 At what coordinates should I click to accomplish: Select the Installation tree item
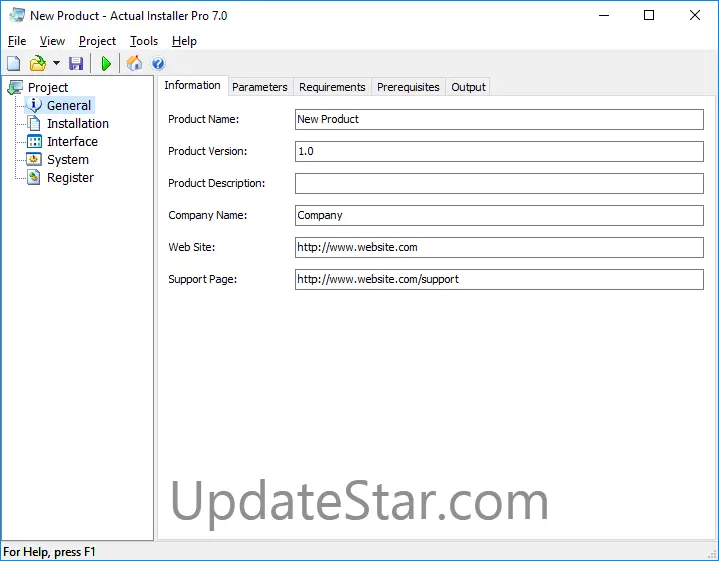(x=78, y=123)
